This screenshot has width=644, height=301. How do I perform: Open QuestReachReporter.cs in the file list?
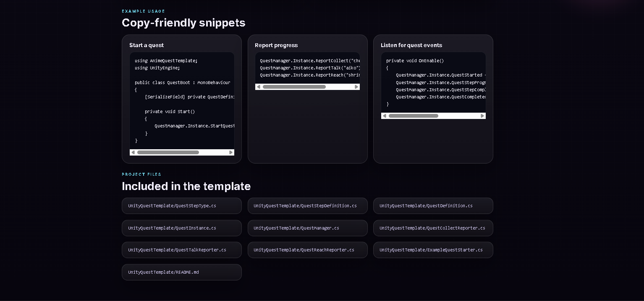coord(307,250)
